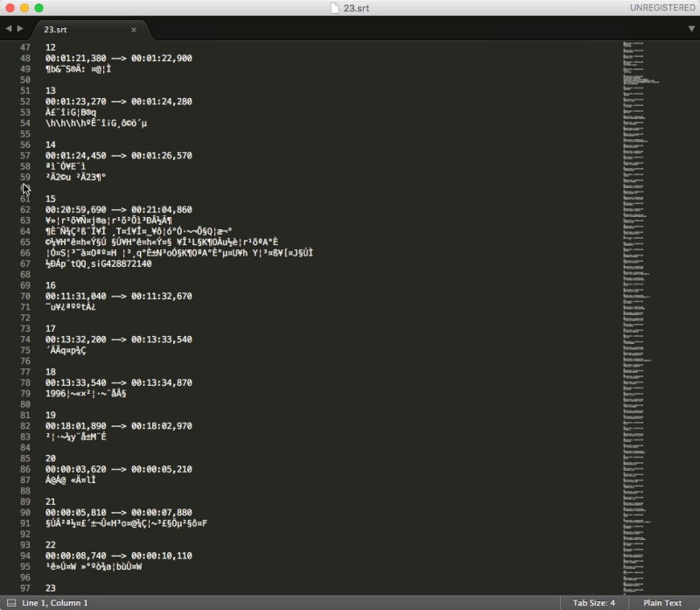
Task: Open the tab list dropdown arrow
Action: (691, 29)
